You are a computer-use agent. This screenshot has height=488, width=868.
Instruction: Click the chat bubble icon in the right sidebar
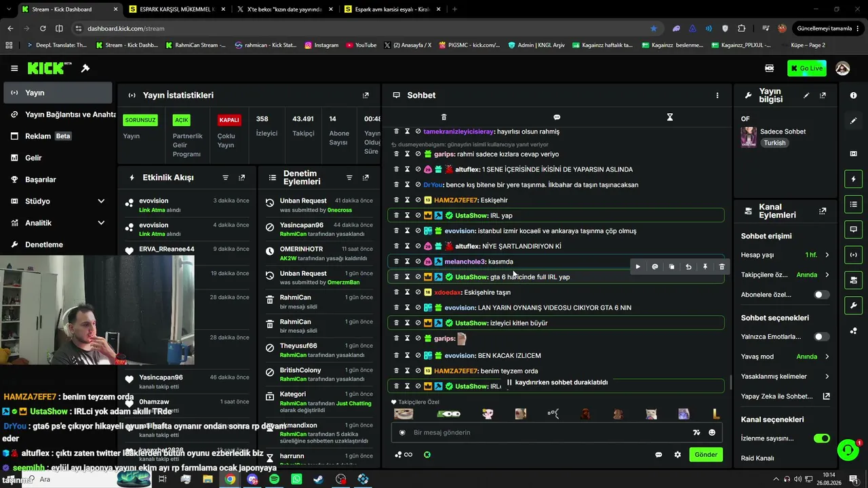[x=853, y=229]
